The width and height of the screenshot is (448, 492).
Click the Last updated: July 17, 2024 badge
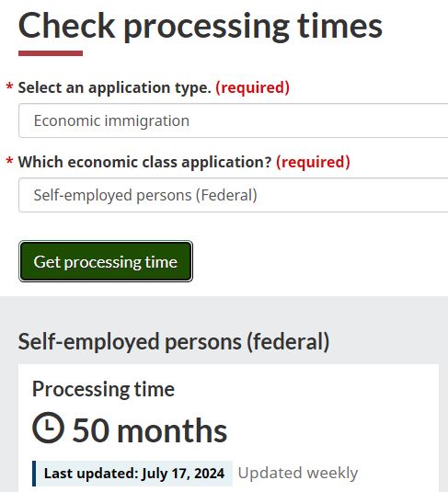[x=132, y=474]
